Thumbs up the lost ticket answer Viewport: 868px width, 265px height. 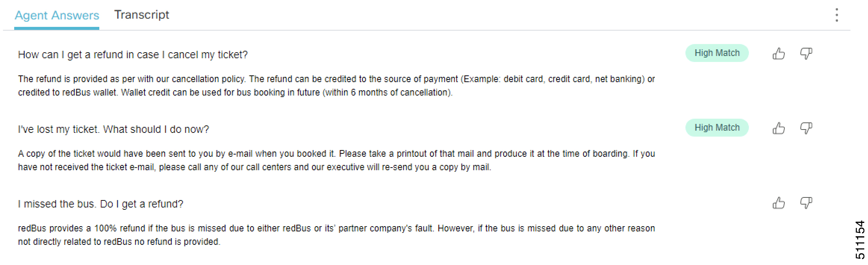tap(778, 128)
